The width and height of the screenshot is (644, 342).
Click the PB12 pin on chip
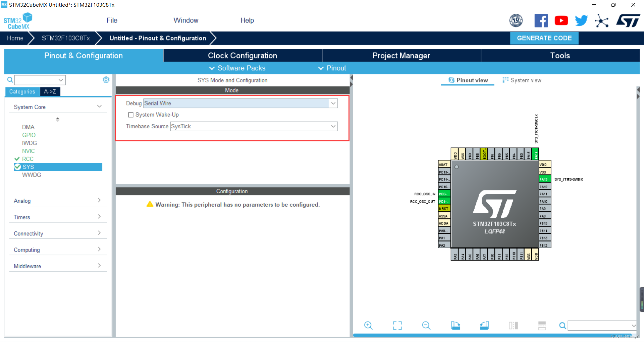[x=545, y=246]
